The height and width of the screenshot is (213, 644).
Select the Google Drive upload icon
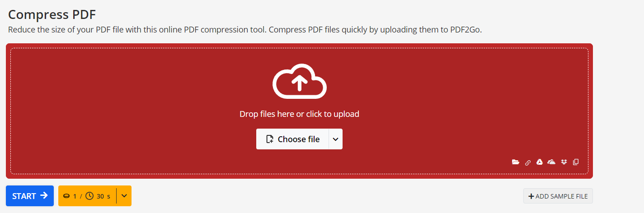(x=539, y=162)
